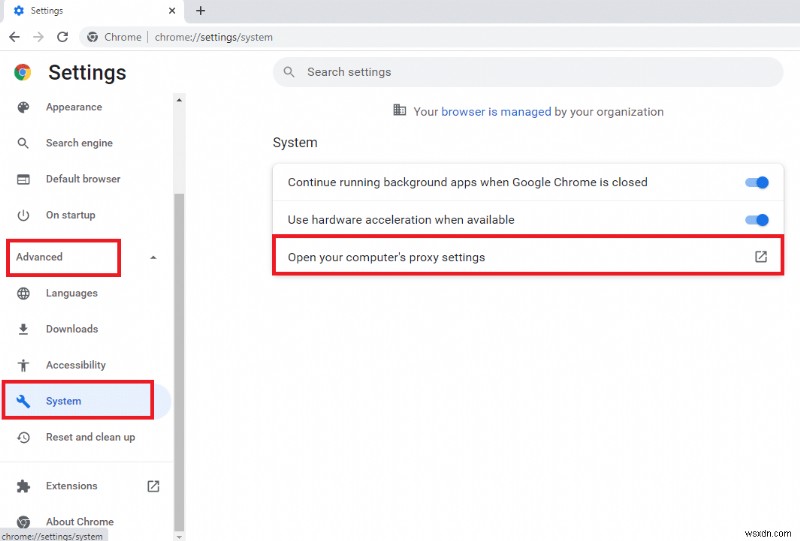The height and width of the screenshot is (541, 800).
Task: Click the Appearance palette icon
Action: pos(24,107)
